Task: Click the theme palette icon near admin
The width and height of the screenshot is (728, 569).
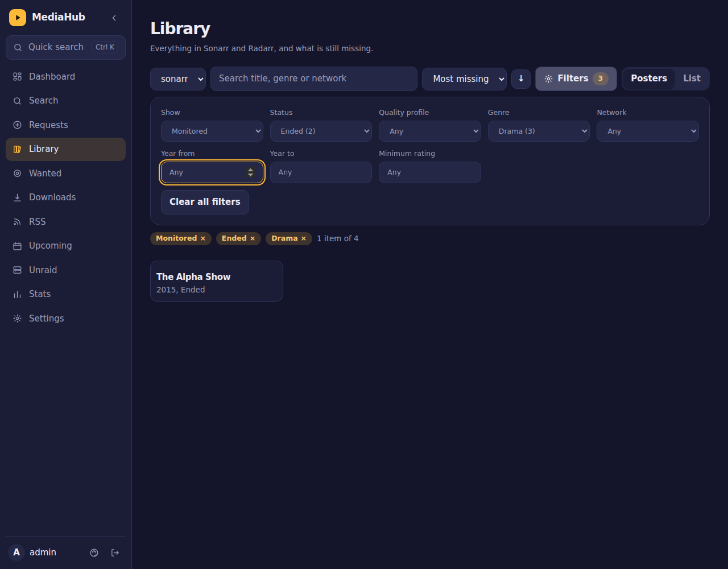Action: click(x=94, y=552)
